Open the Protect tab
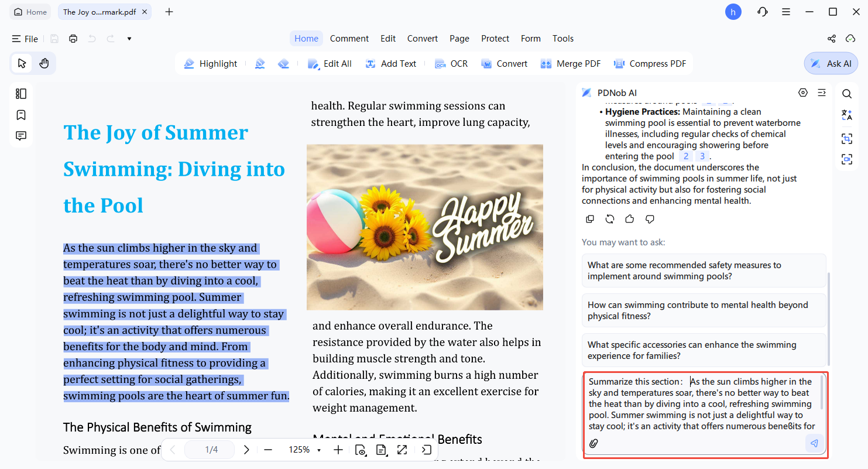Viewport: 868px width, 469px height. [x=495, y=39]
